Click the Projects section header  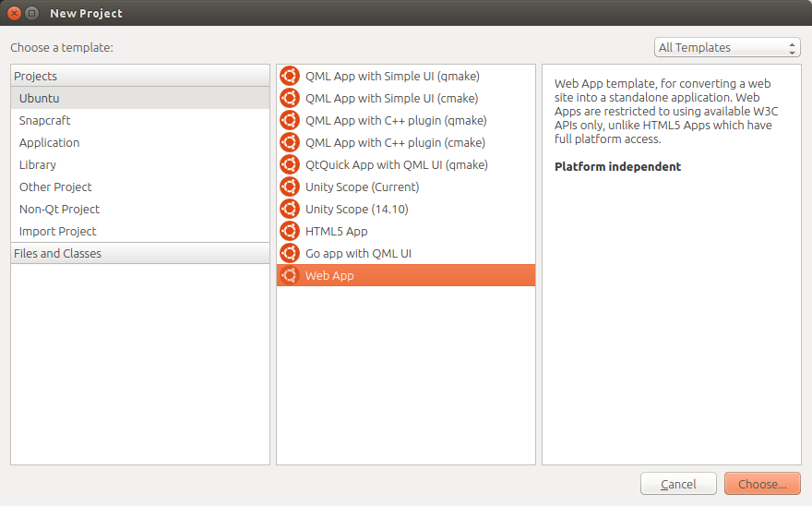pyautogui.click(x=140, y=76)
